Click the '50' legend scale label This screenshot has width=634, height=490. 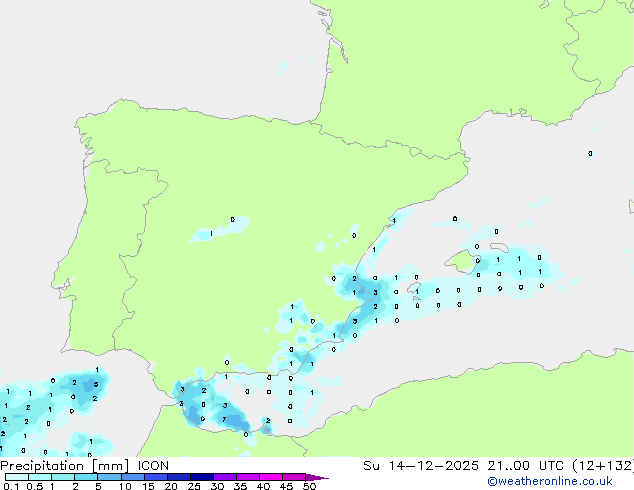[309, 486]
